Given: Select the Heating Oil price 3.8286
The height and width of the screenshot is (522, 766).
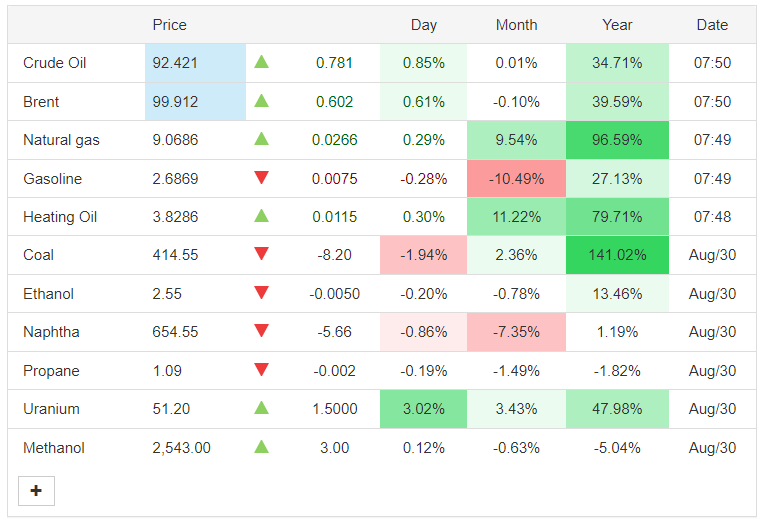Looking at the screenshot, I should [x=175, y=217].
